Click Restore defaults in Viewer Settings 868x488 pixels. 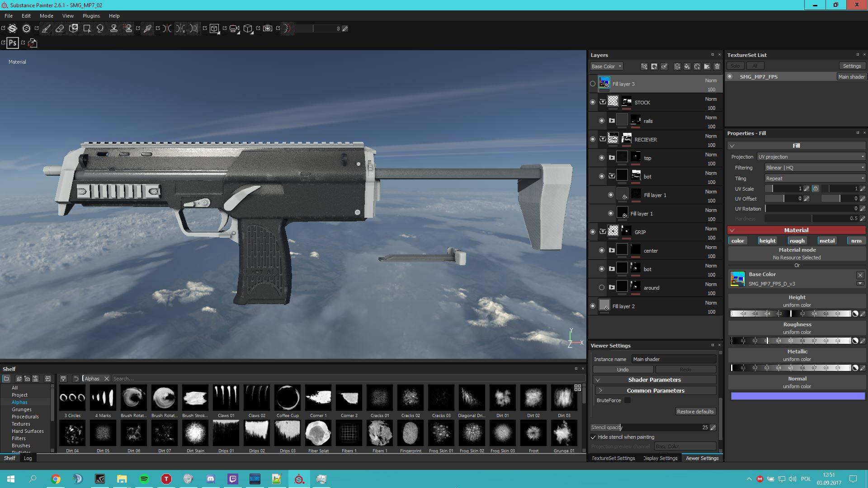pos(695,412)
